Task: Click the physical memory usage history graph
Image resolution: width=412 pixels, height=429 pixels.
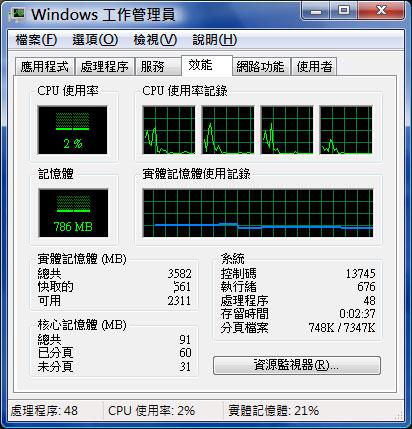Action: coord(258,213)
